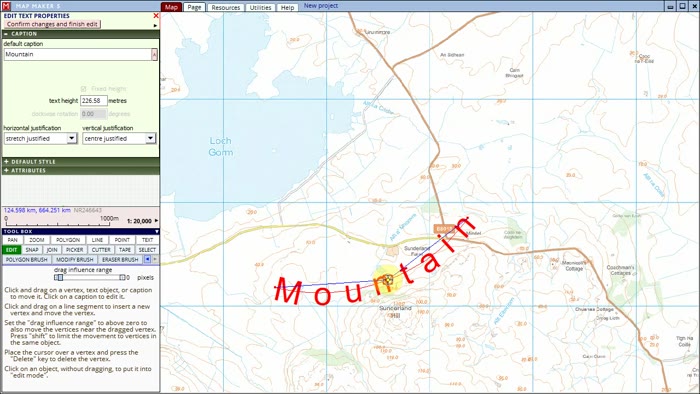
Task: Click the right end of drag influence slider
Action: coord(122,278)
